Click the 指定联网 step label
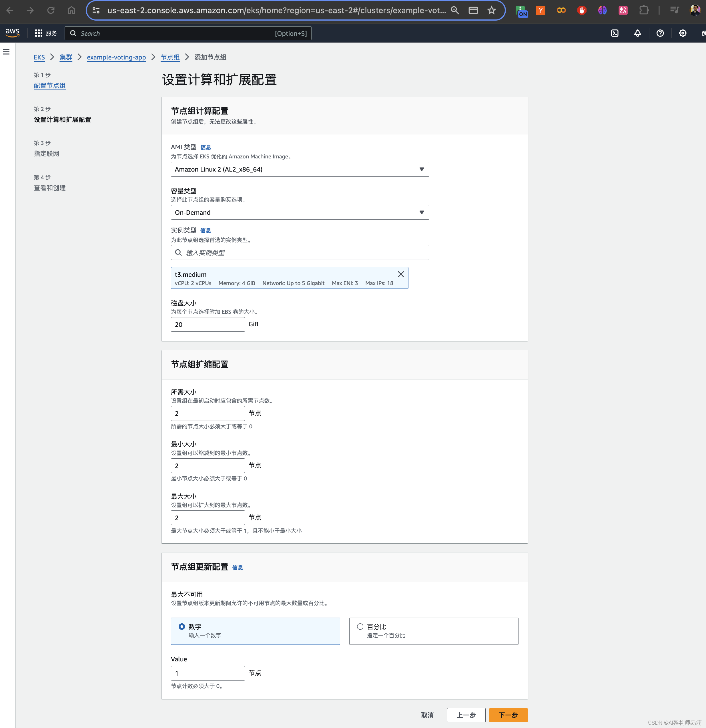Screen dimensions: 706x728 pyautogui.click(x=46, y=154)
